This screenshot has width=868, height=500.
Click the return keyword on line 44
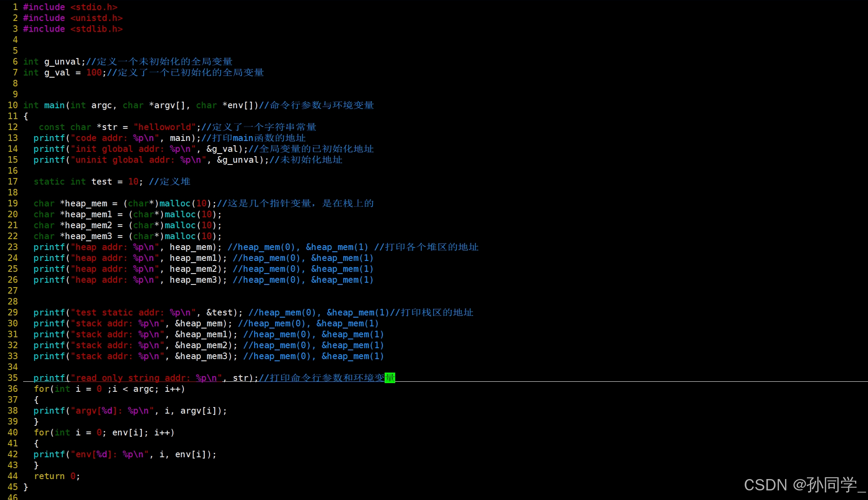(x=49, y=476)
